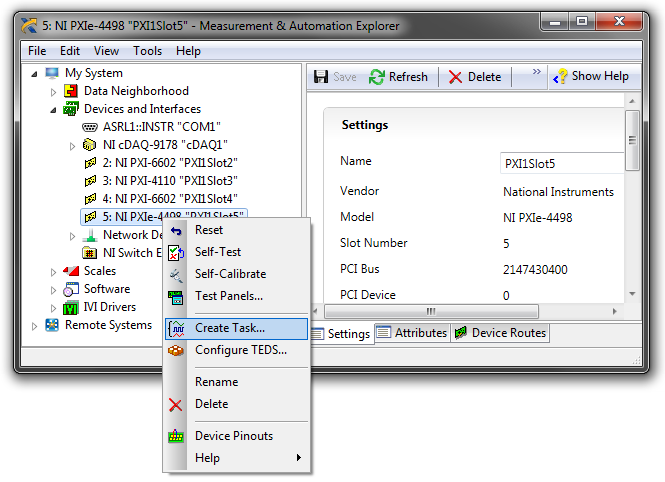665x482 pixels.
Task: Show more toolbar items via chevron
Action: tap(536, 71)
